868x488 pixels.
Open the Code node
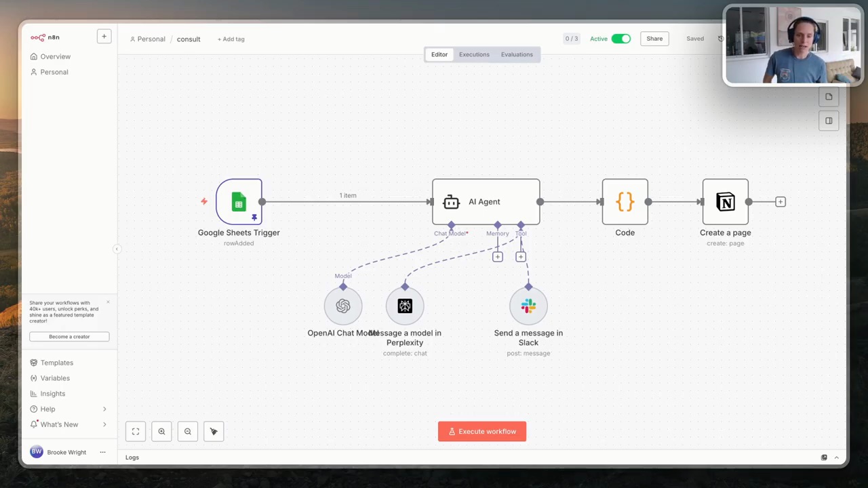[x=625, y=201]
